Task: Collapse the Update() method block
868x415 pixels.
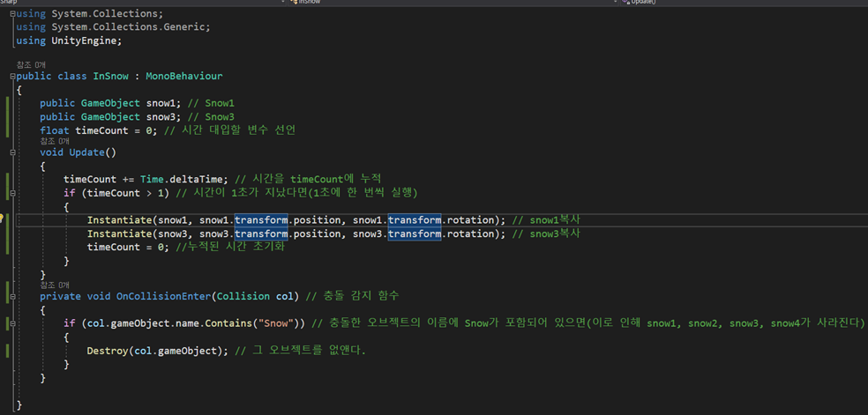Action: (12, 152)
